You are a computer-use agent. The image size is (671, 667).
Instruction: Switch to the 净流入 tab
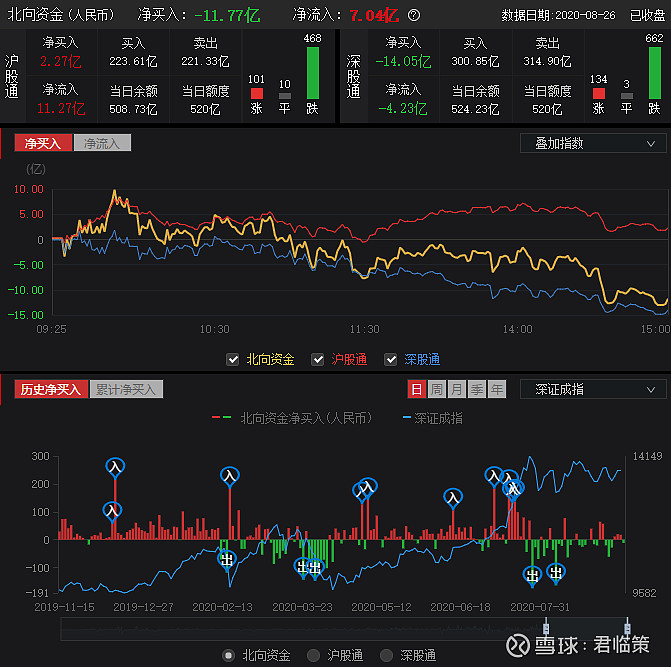102,143
